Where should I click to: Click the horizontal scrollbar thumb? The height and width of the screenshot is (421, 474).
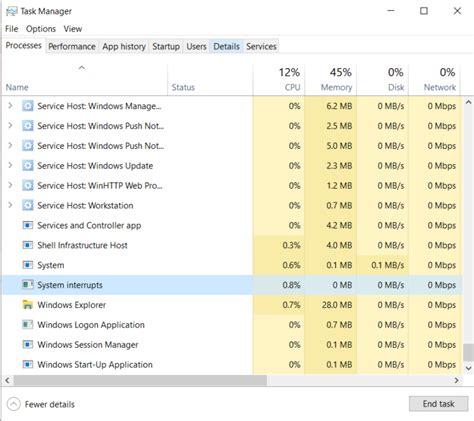pyautogui.click(x=140, y=380)
